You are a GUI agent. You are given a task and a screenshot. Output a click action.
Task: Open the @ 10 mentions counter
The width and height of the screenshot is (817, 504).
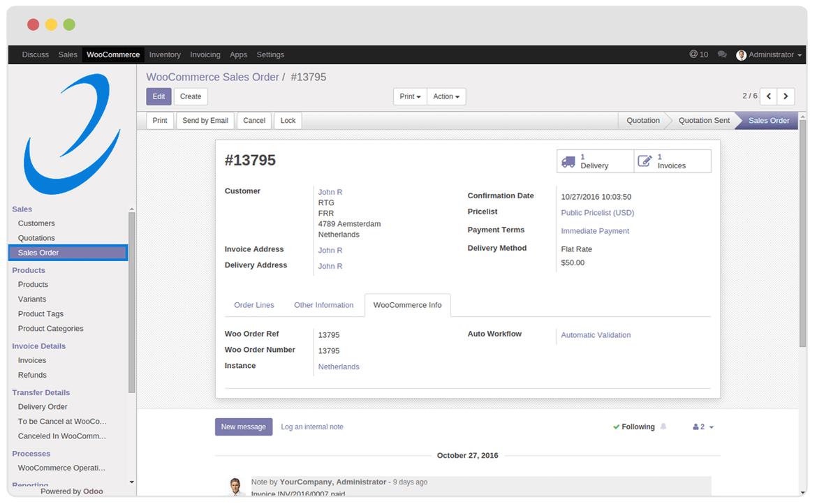698,54
